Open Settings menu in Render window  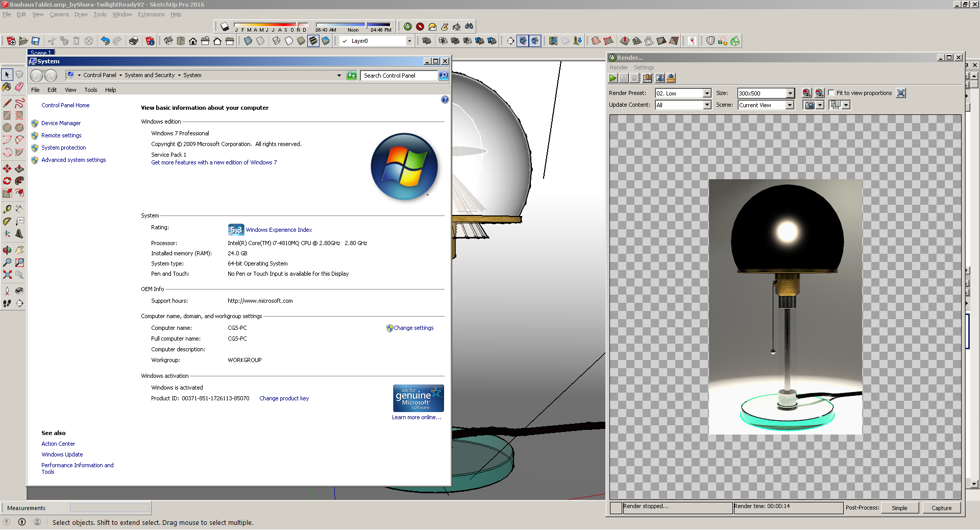click(644, 67)
